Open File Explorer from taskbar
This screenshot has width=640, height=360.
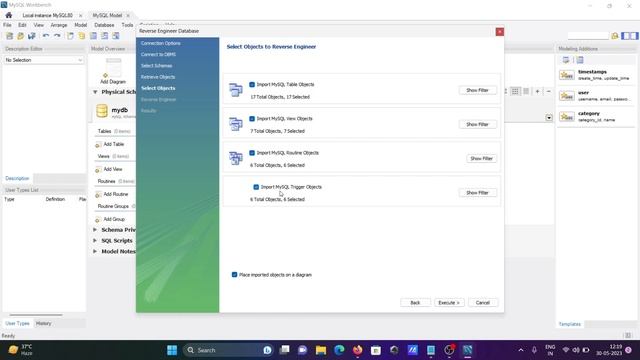(321, 350)
